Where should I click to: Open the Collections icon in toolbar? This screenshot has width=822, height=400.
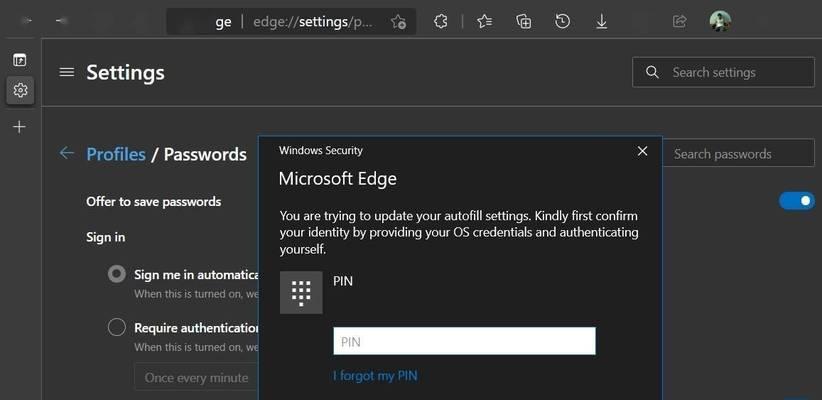524,21
